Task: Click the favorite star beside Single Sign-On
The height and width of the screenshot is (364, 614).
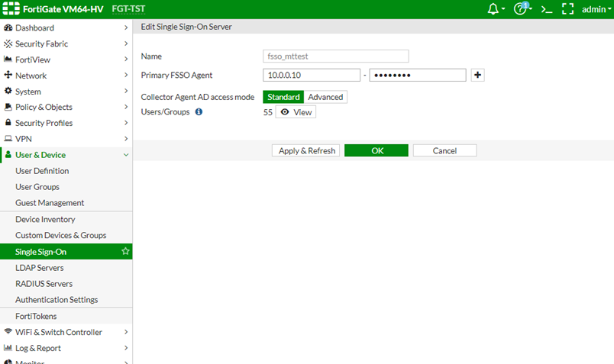Action: point(125,252)
